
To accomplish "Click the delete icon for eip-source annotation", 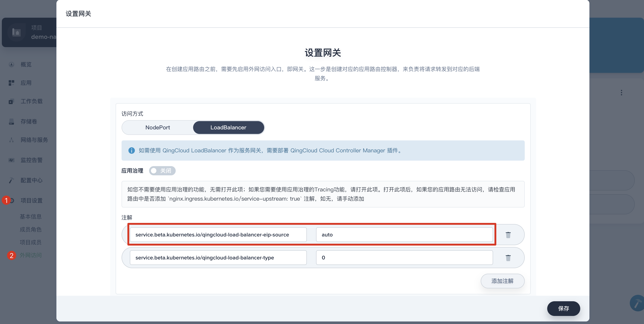I will click(x=508, y=234).
